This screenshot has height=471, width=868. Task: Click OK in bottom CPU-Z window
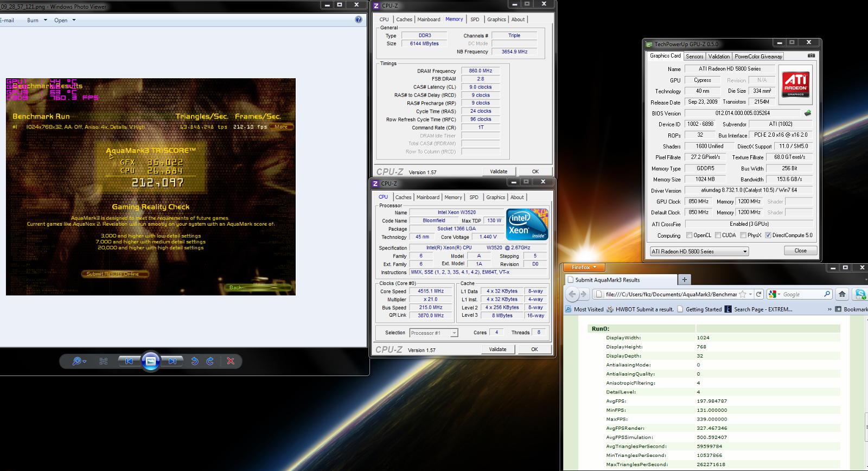tap(534, 349)
